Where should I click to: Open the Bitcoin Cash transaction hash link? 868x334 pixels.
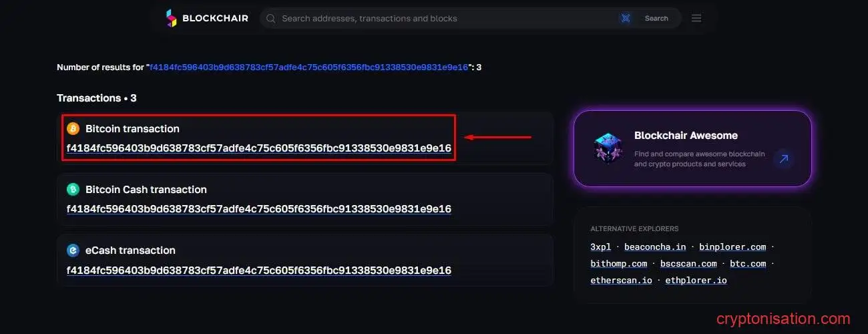pyautogui.click(x=259, y=209)
